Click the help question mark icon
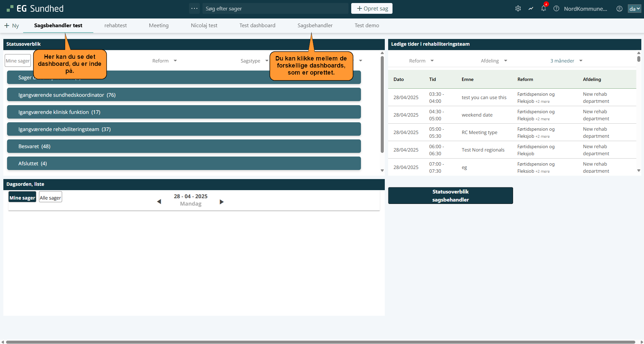644x344 pixels. pyautogui.click(x=556, y=9)
